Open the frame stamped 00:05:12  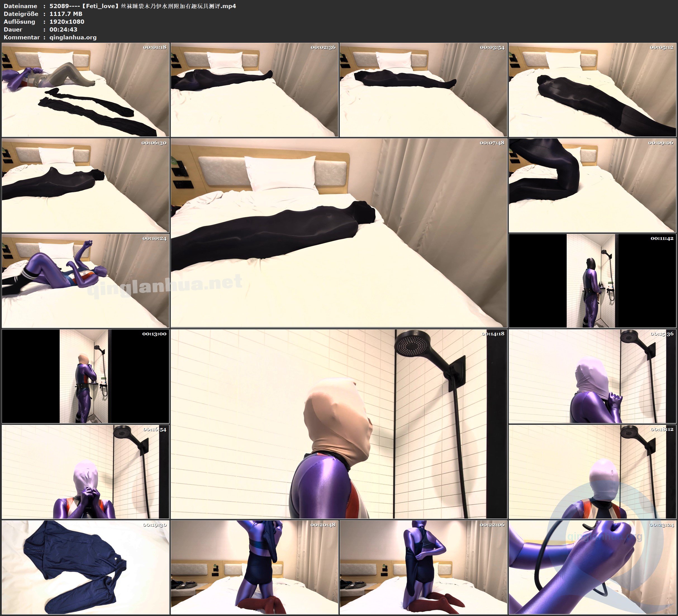(593, 90)
